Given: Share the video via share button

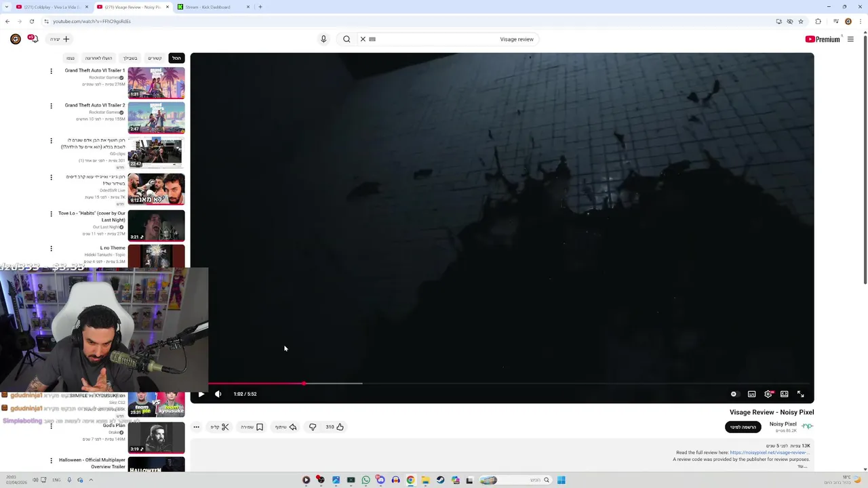Looking at the screenshot, I should [x=285, y=427].
